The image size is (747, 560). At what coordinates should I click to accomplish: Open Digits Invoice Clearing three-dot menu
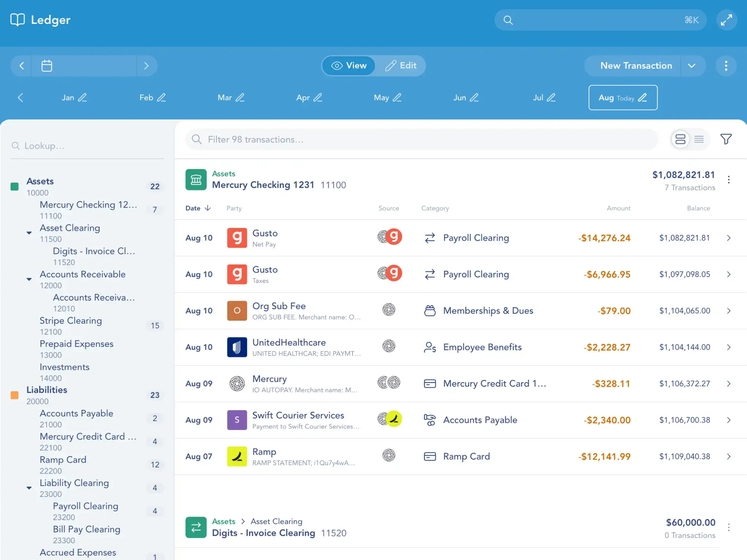(728, 527)
